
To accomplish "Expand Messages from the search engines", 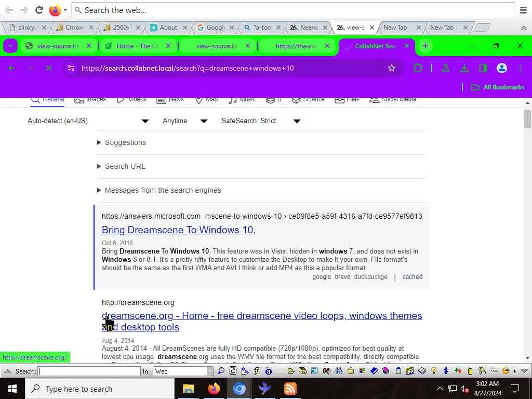I will (x=159, y=190).
